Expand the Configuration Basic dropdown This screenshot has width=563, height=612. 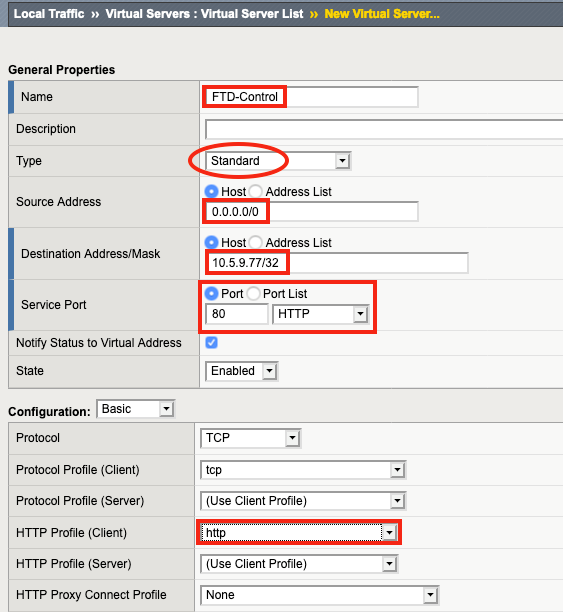pos(135,409)
